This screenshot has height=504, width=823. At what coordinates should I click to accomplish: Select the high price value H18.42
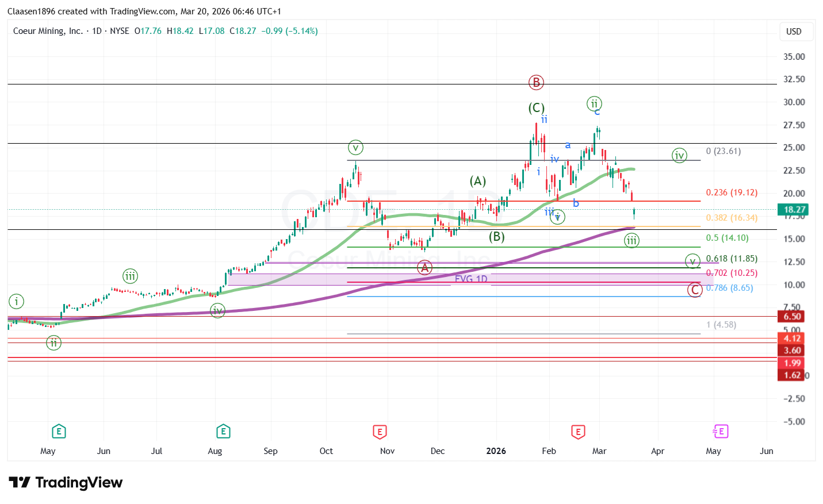tap(180, 31)
